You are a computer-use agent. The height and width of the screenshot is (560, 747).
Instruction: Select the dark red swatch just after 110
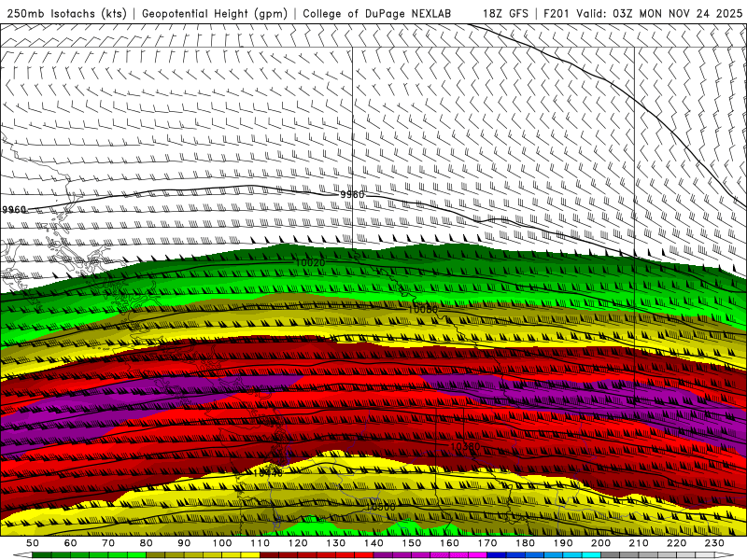[x=270, y=555]
